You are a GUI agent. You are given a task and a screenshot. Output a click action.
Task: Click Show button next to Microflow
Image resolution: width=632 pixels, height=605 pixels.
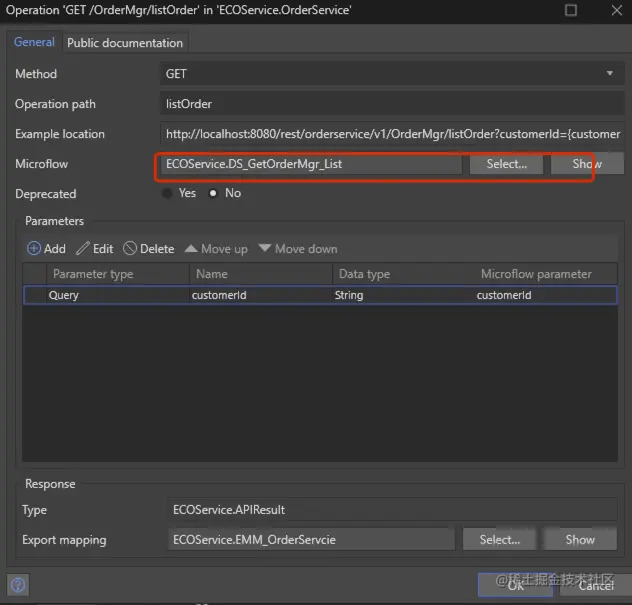(x=587, y=164)
